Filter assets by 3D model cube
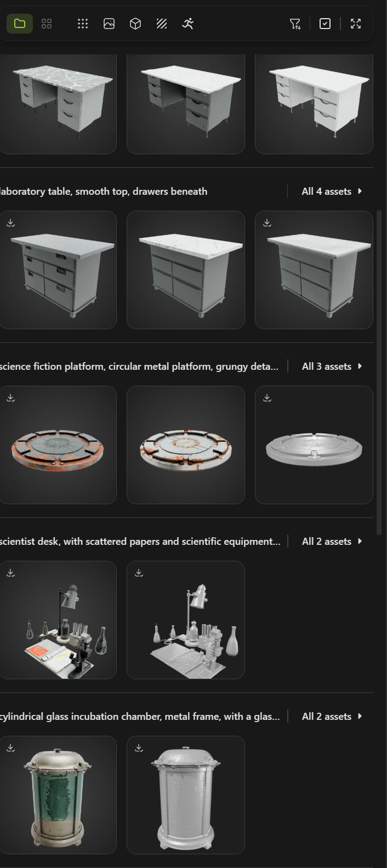The image size is (387, 868). (x=135, y=24)
